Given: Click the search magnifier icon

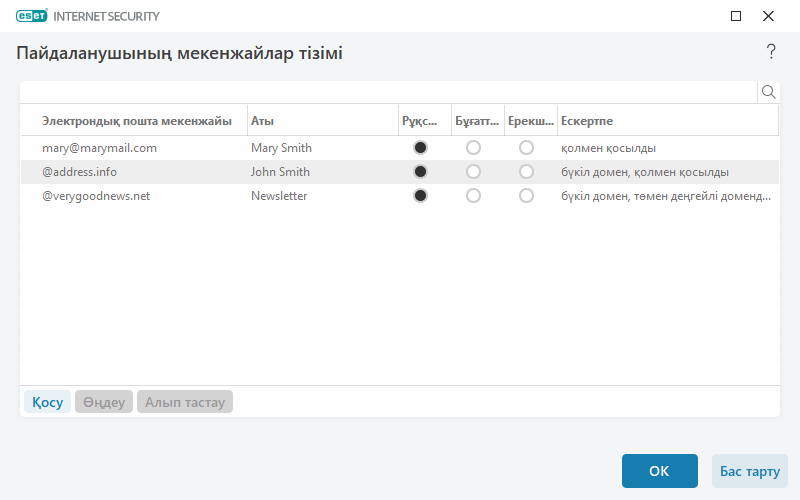Looking at the screenshot, I should (x=769, y=92).
